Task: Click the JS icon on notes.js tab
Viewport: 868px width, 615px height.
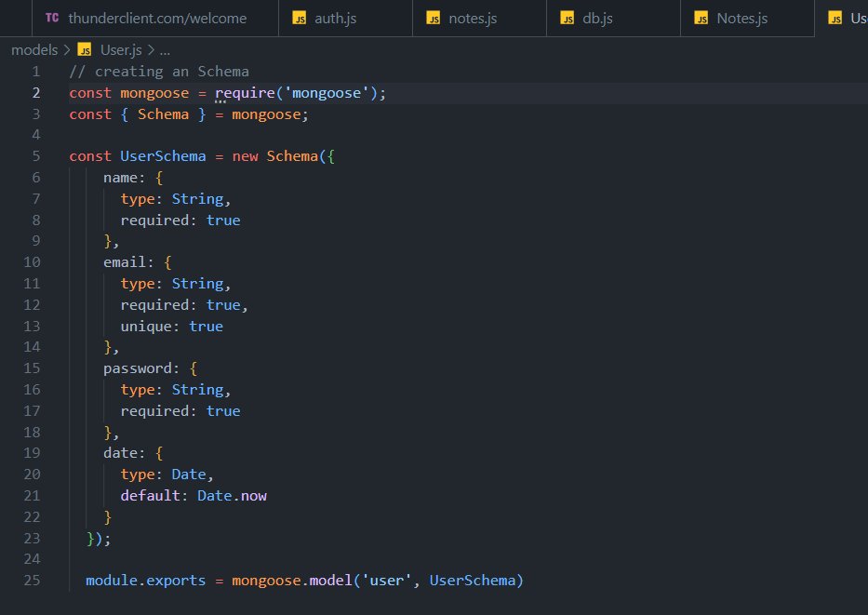Action: 433,19
